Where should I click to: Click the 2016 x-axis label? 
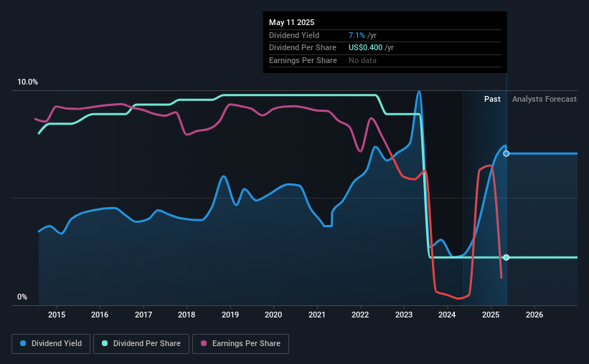click(x=100, y=315)
